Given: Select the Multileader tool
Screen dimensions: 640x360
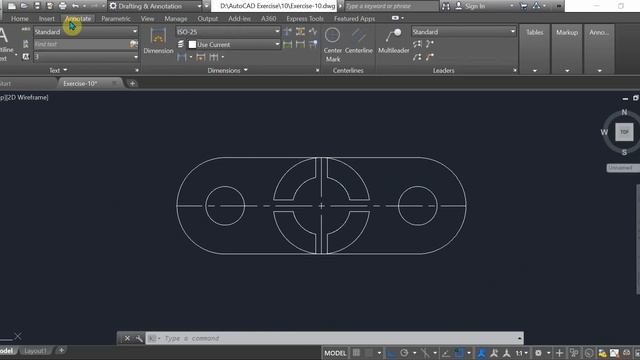Looking at the screenshot, I should pos(393,41).
